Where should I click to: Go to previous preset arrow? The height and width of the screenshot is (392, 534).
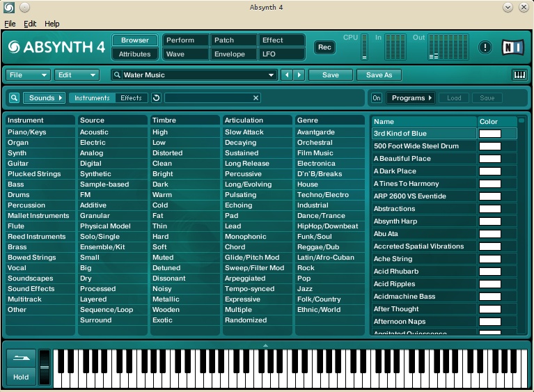tap(287, 75)
